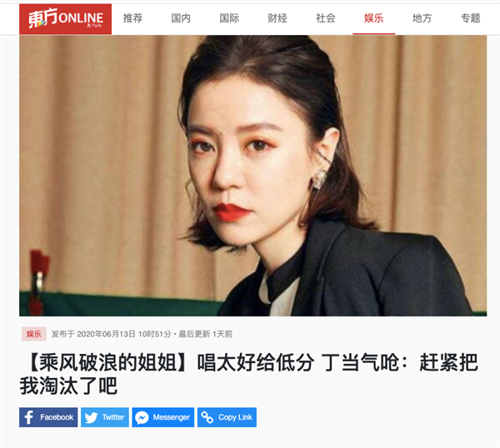
Task: Share article via Twitter button
Action: (x=105, y=417)
